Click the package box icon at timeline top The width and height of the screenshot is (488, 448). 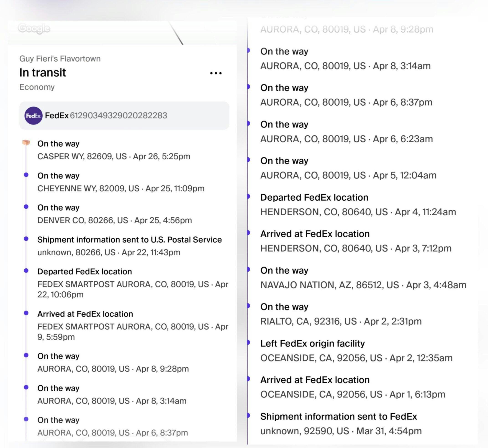coord(26,143)
